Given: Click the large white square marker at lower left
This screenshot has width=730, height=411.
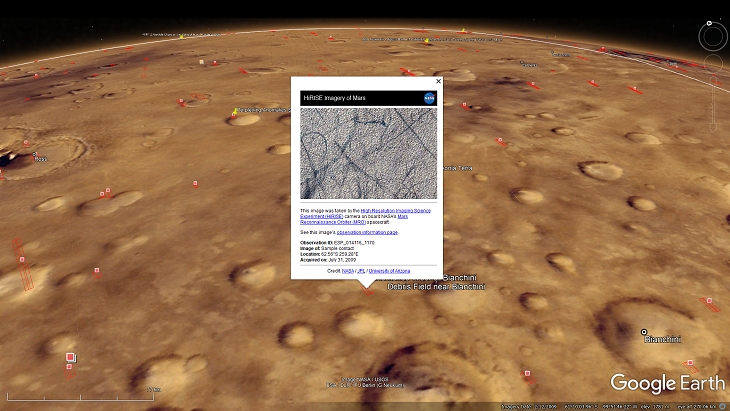Looking at the screenshot, I should coord(70,357).
